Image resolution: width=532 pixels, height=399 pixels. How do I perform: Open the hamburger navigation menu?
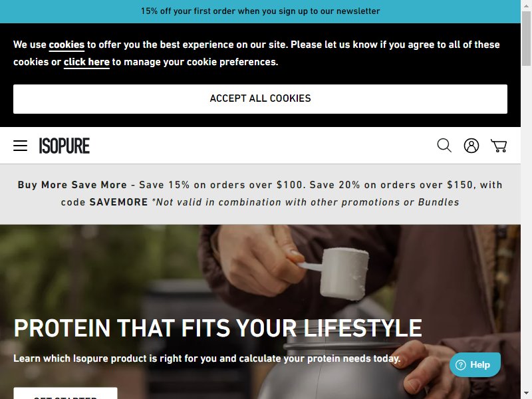coord(21,146)
